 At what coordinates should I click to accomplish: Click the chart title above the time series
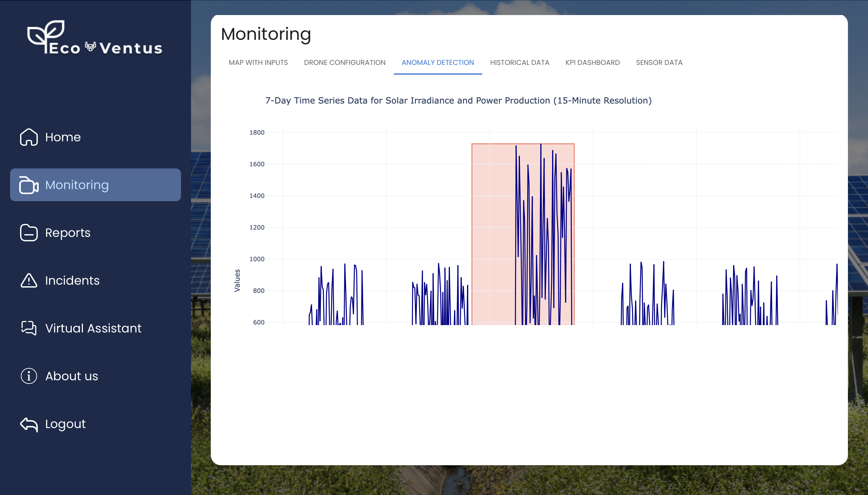click(x=458, y=100)
